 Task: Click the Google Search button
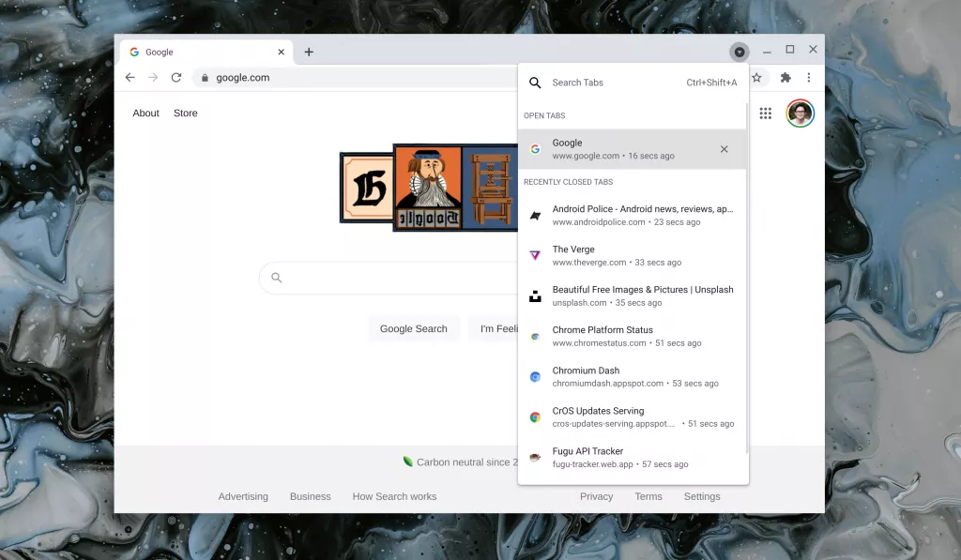[413, 329]
